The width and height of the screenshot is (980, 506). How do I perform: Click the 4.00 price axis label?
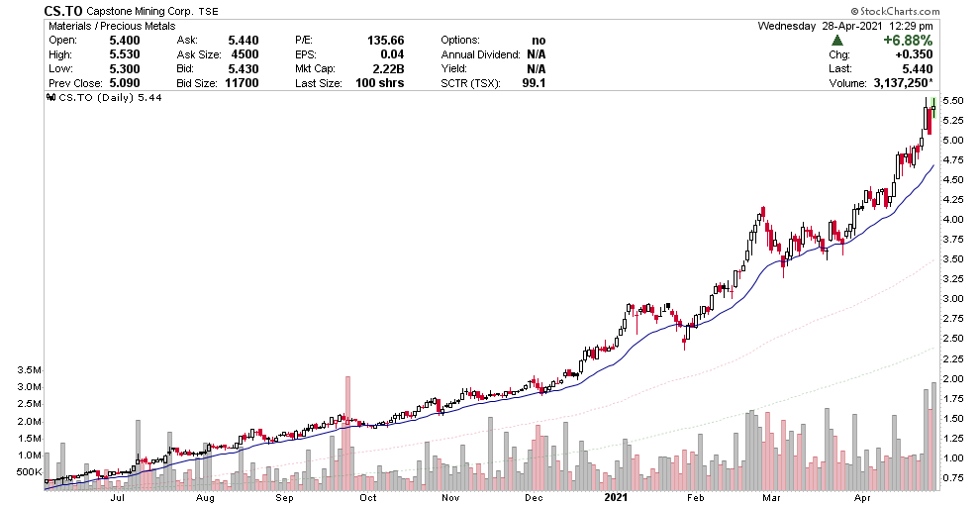pyautogui.click(x=953, y=220)
